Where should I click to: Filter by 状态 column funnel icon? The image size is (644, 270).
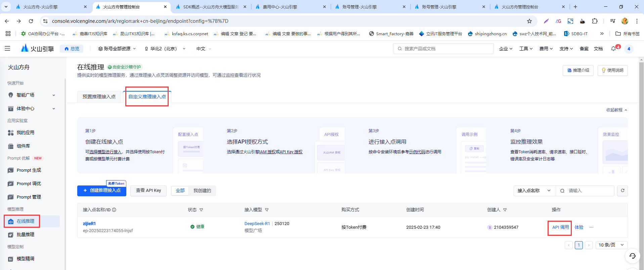coord(201,210)
